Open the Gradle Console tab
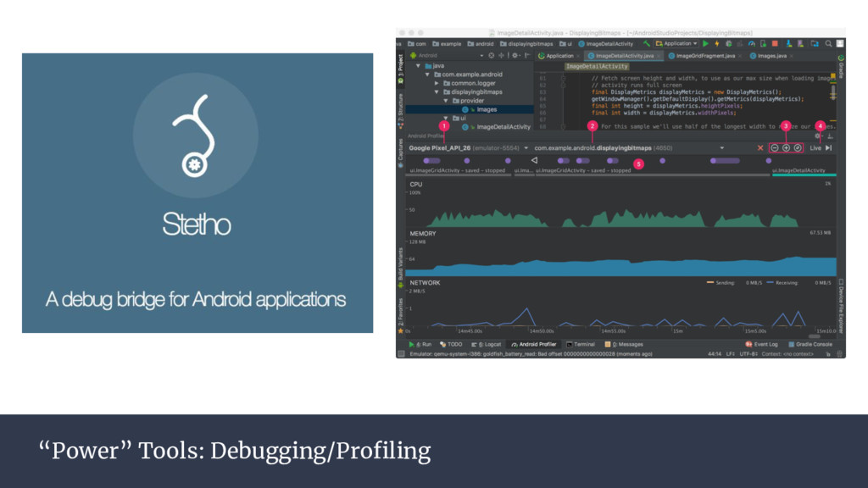Image resolution: width=868 pixels, height=488 pixels. click(810, 344)
